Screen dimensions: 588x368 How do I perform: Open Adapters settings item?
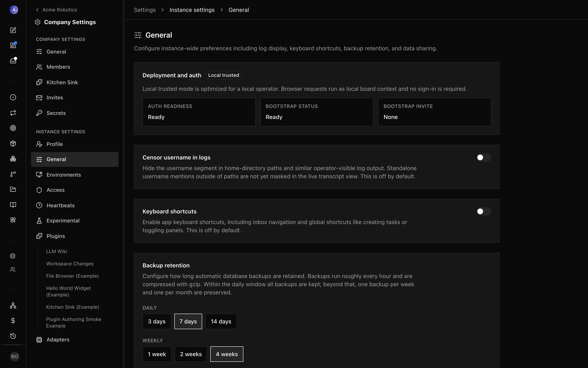click(x=75, y=340)
